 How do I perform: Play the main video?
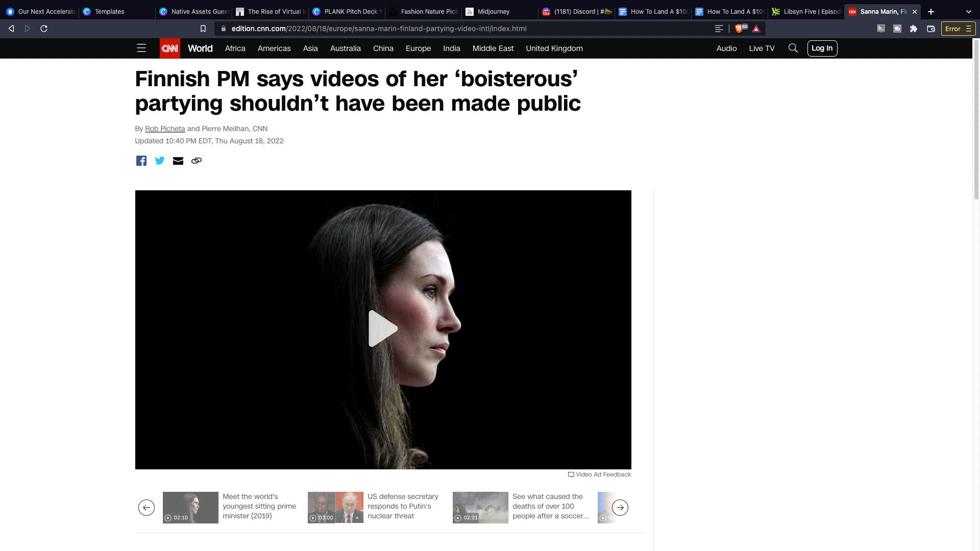(383, 329)
